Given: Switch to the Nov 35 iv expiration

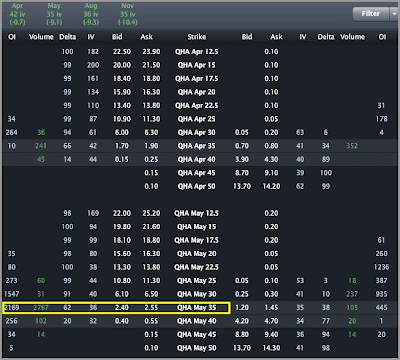Looking at the screenshot, I should (128, 14).
